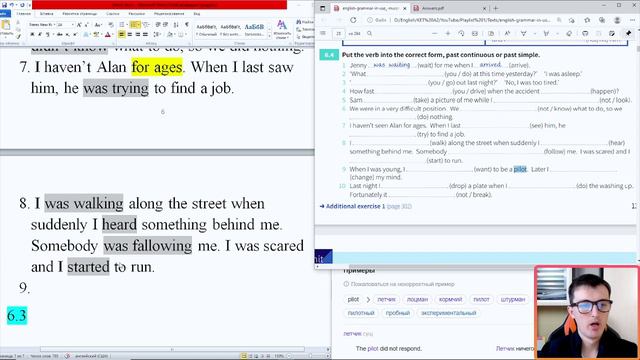Start Read Aloud in PDF toolbar
Image resolution: width=640 pixels, height=360 pixels.
pyautogui.click(x=507, y=33)
